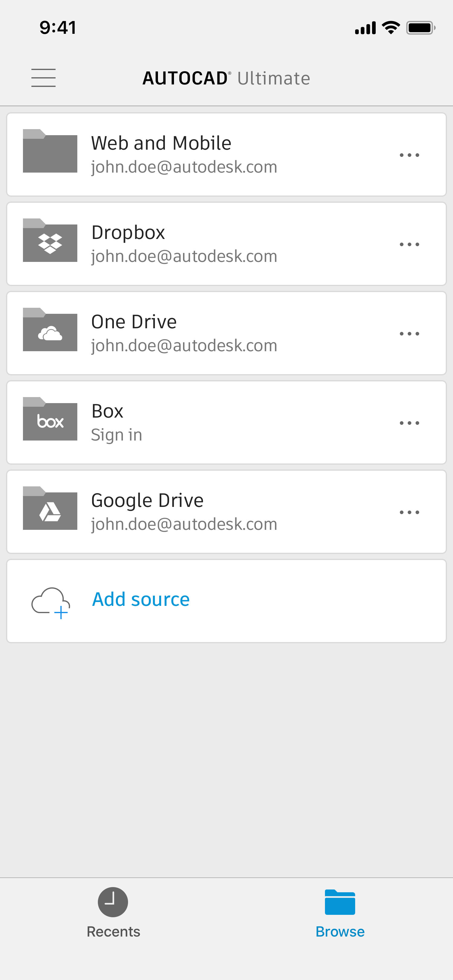Click the Add source link
The height and width of the screenshot is (980, 453).
pyautogui.click(x=141, y=600)
